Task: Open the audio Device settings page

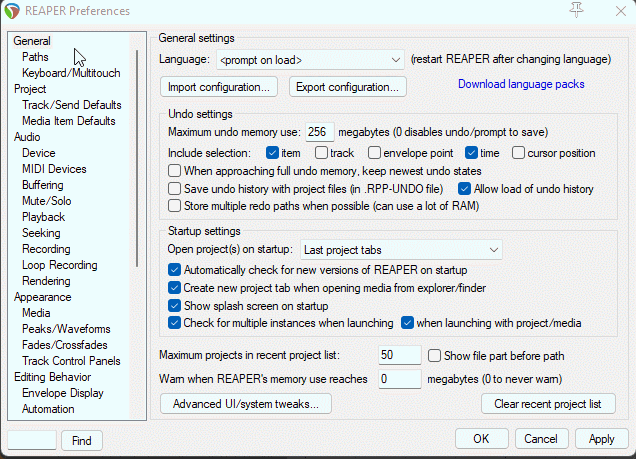Action: click(39, 153)
